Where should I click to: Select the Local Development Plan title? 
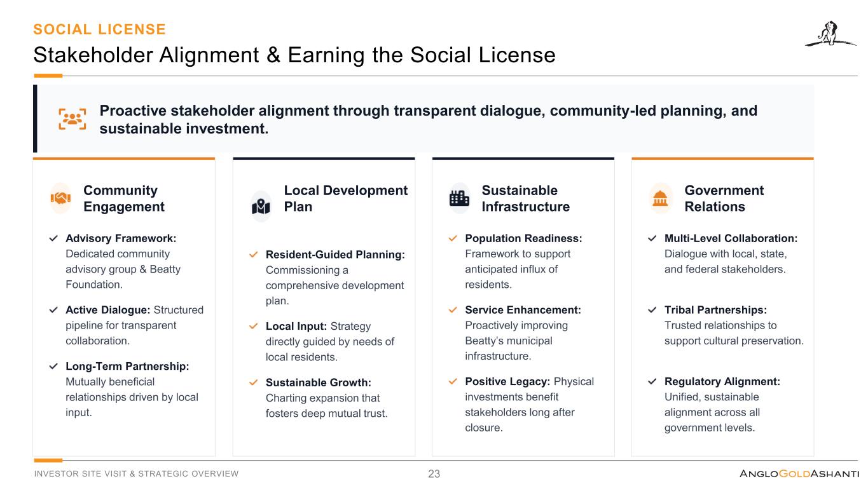pos(345,198)
